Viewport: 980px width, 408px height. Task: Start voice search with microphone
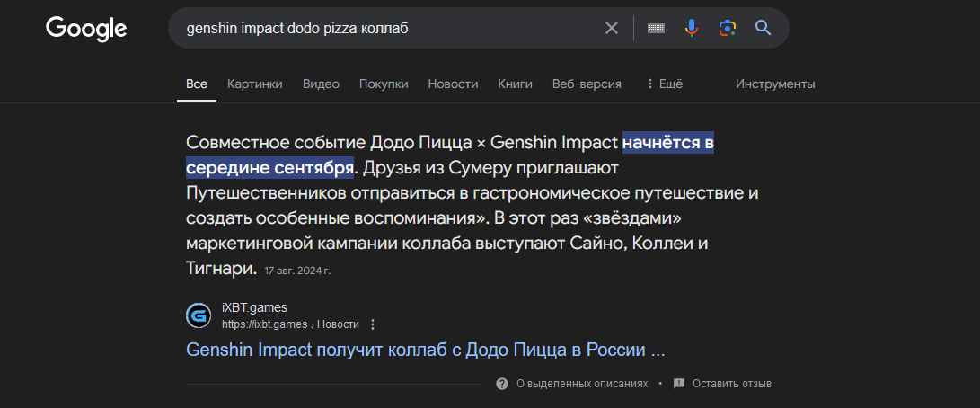691,28
